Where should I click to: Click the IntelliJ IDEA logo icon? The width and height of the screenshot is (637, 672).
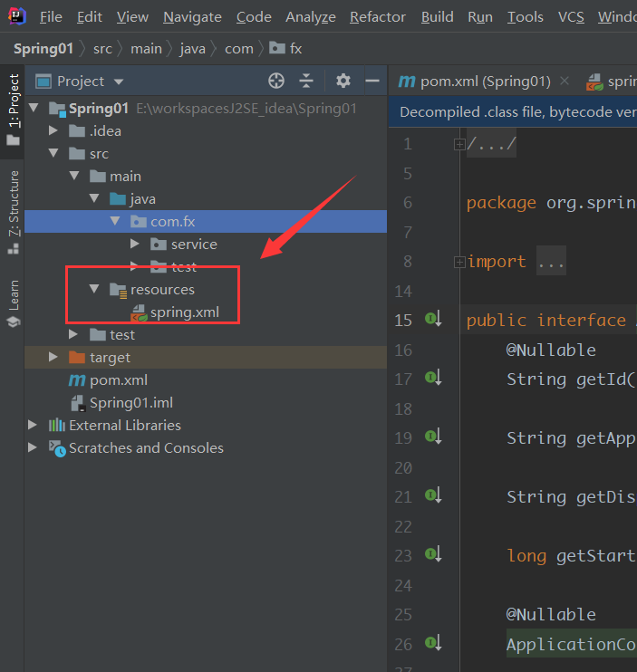click(x=17, y=16)
